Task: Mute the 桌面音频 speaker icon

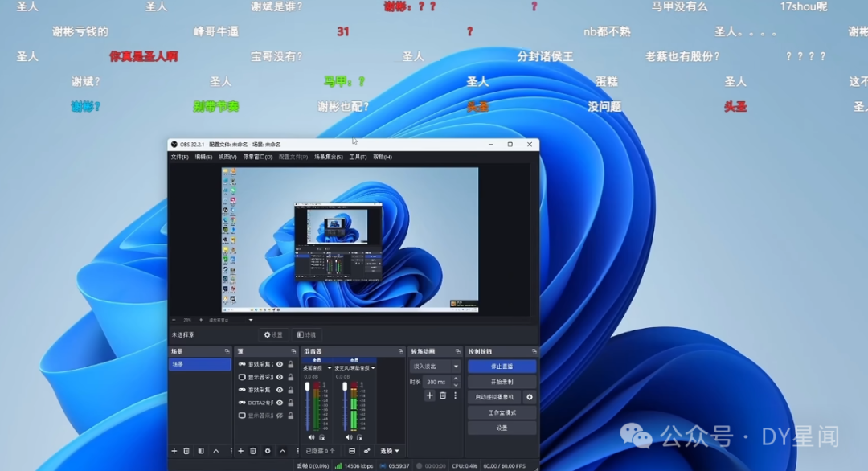Action: click(x=311, y=437)
